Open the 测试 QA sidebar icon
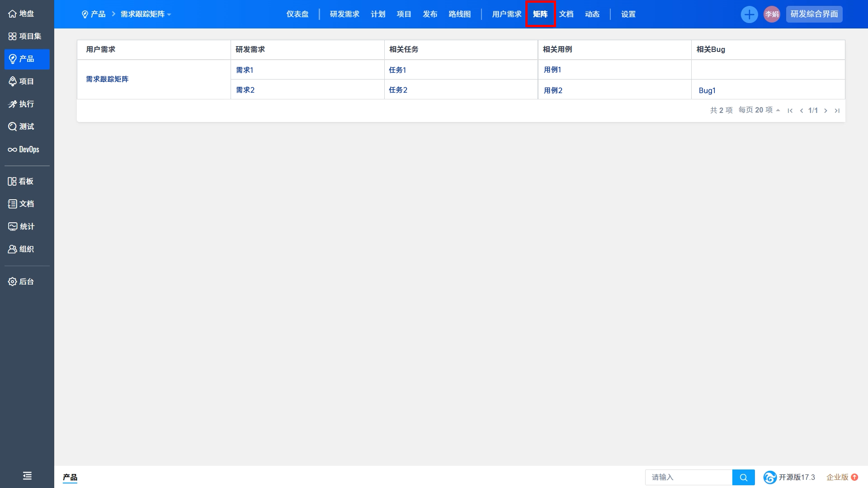 pyautogui.click(x=13, y=127)
